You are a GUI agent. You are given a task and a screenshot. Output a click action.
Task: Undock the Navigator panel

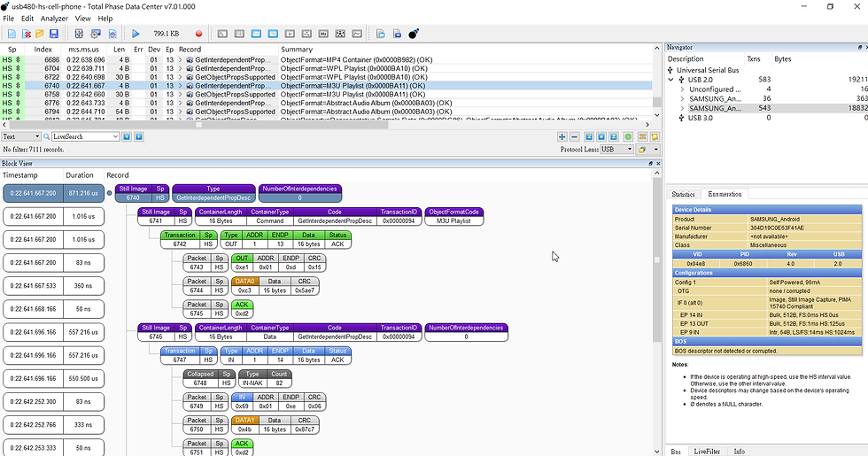click(x=860, y=47)
